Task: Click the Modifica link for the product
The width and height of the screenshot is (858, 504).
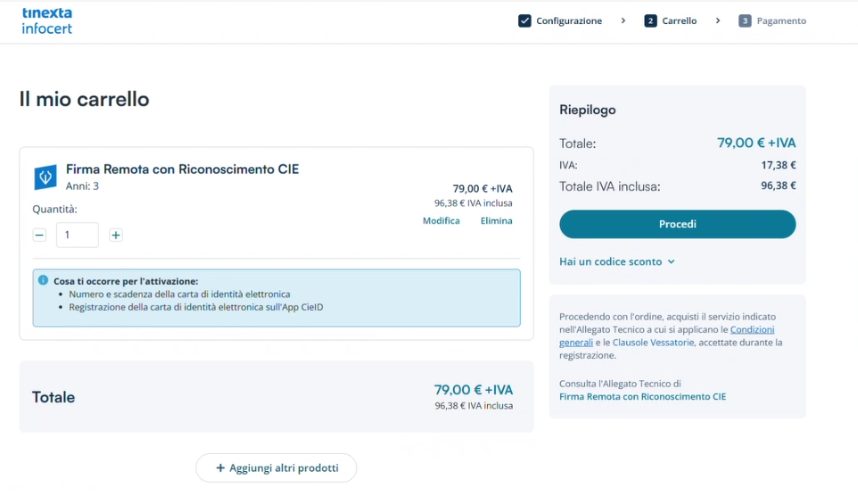Action: coord(441,220)
